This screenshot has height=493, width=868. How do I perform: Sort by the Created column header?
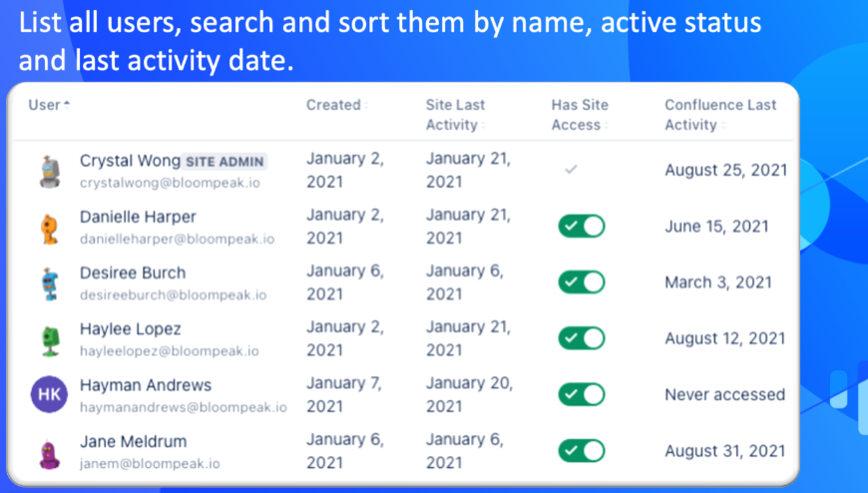[334, 105]
